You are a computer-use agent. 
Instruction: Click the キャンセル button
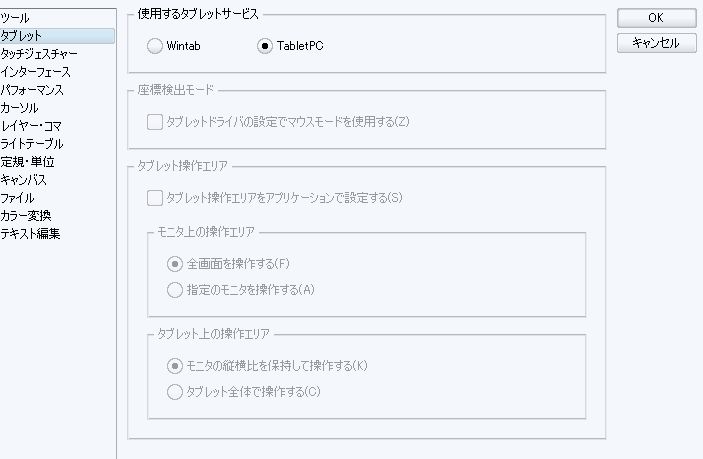pyautogui.click(x=656, y=43)
